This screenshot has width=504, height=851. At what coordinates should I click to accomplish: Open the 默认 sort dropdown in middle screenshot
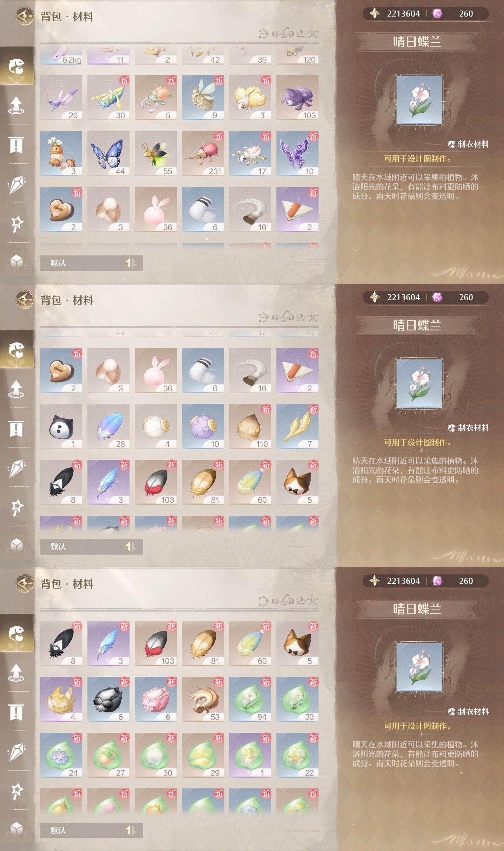pos(80,546)
